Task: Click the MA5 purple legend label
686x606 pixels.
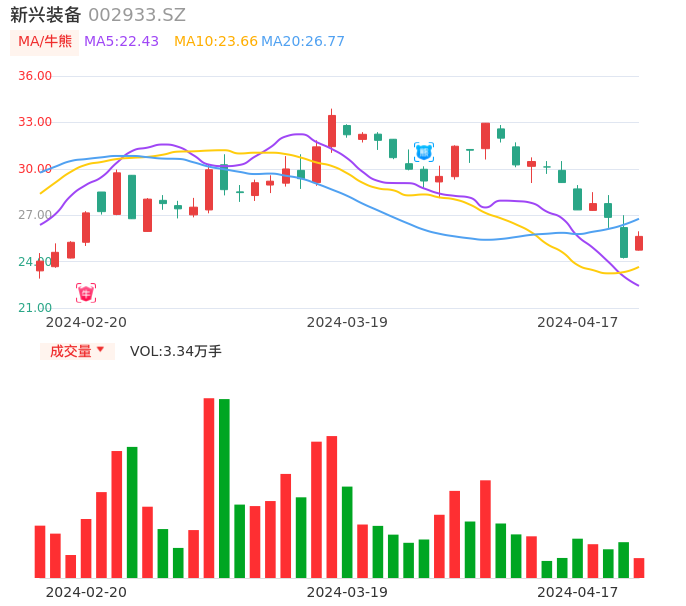Action: (121, 42)
